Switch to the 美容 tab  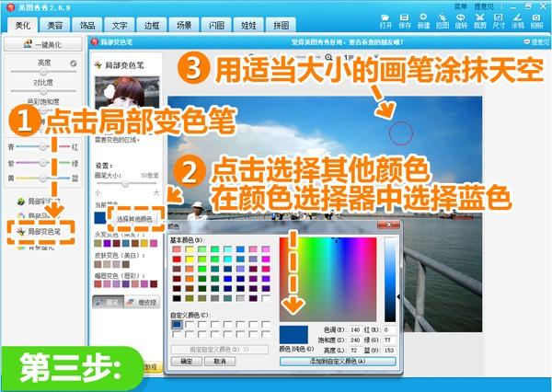55,26
